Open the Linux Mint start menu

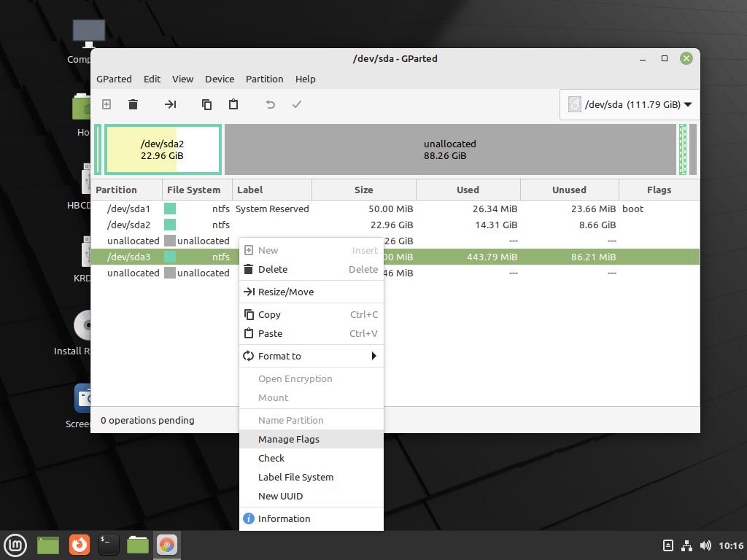coord(15,544)
